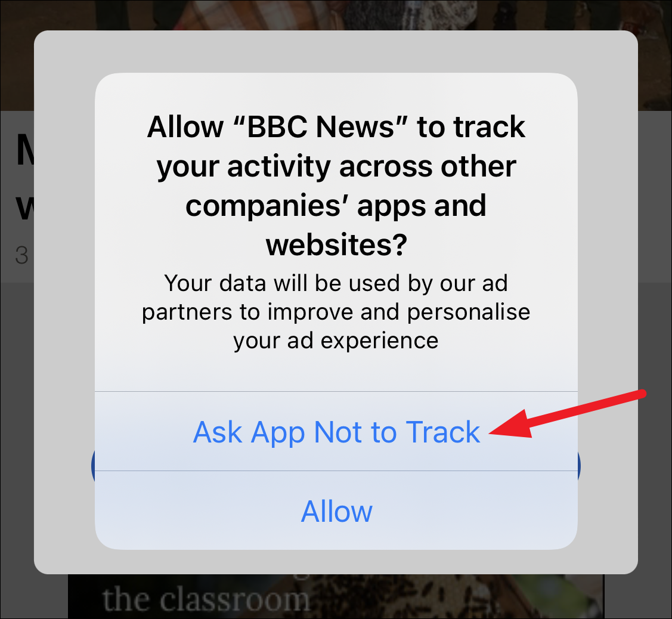Click the "BBC News" name in the alert title
This screenshot has height=619, width=672.
[x=320, y=126]
